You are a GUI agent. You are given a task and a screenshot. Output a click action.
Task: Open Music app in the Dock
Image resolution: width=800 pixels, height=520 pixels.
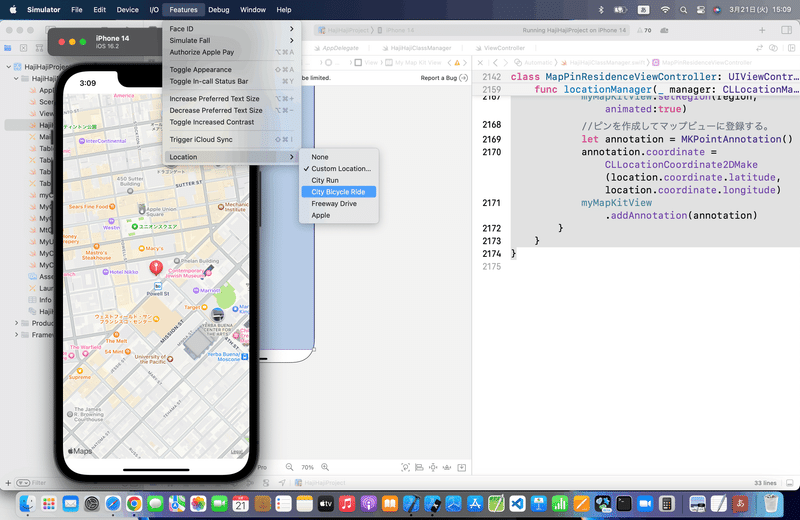(x=347, y=504)
